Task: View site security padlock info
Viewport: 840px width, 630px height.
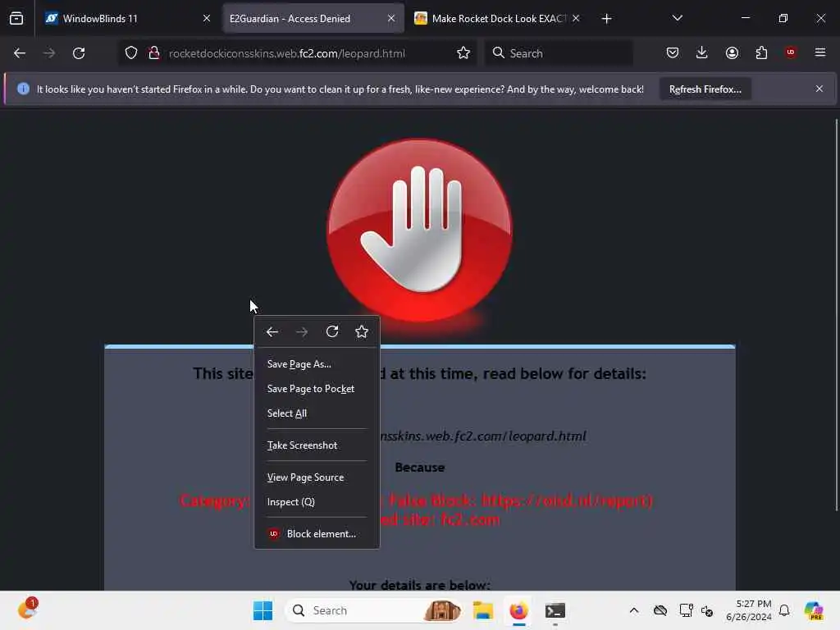Action: (x=154, y=53)
